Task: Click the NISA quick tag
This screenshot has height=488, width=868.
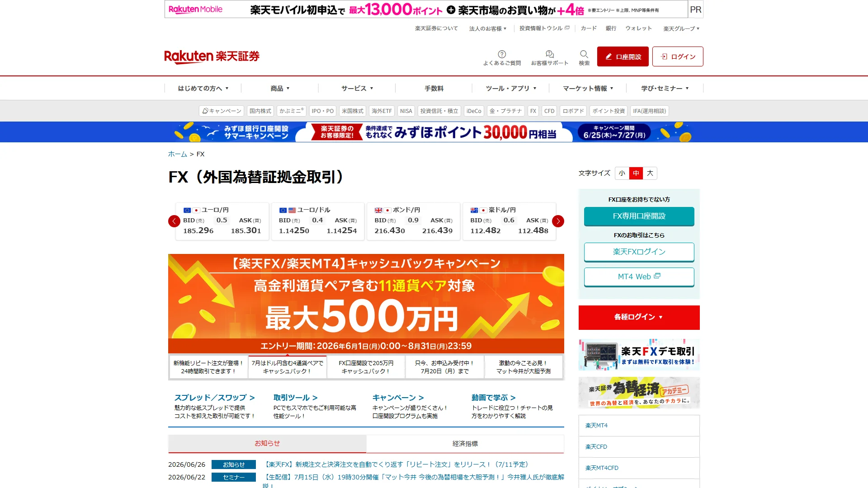Action: click(x=406, y=111)
